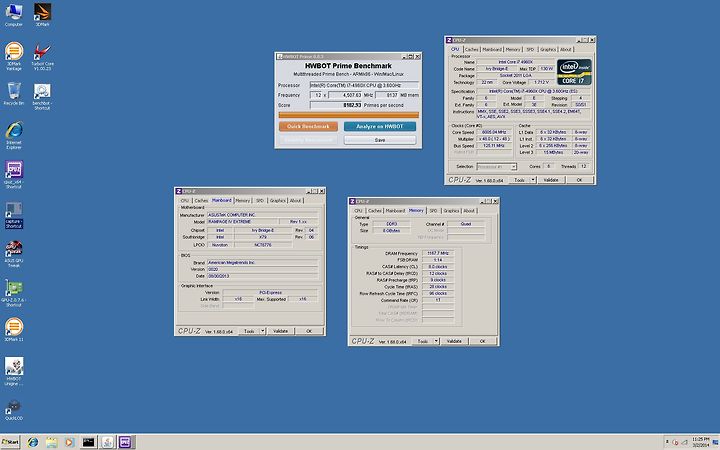Open the media player taskbar icon

tap(69, 442)
